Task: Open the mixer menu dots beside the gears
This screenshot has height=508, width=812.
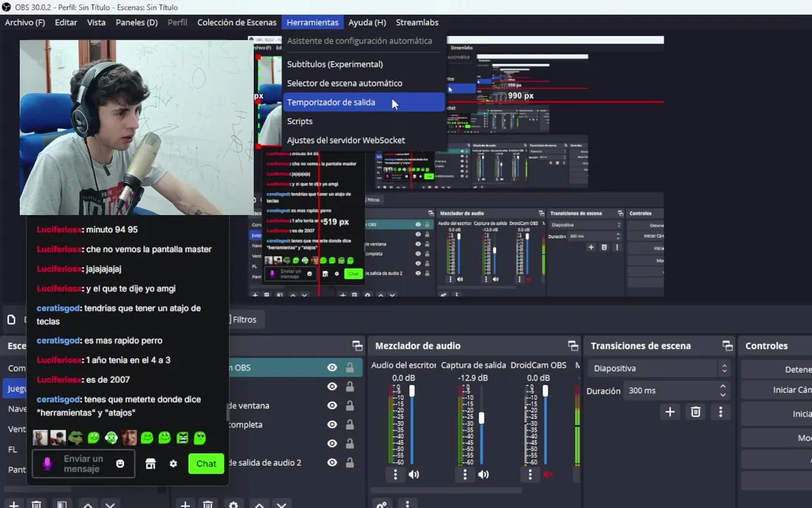Action: [407, 504]
